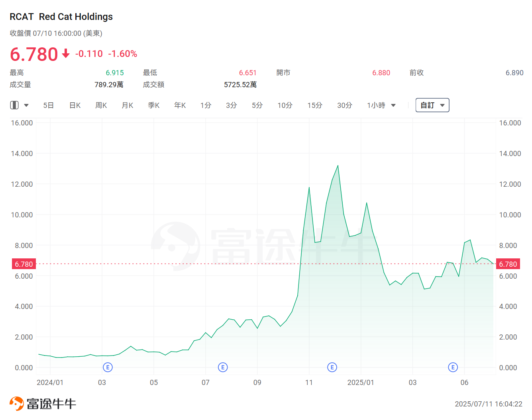532x420 pixels.
Task: Click the Futu bull logo at bottom left
Action: 16,403
